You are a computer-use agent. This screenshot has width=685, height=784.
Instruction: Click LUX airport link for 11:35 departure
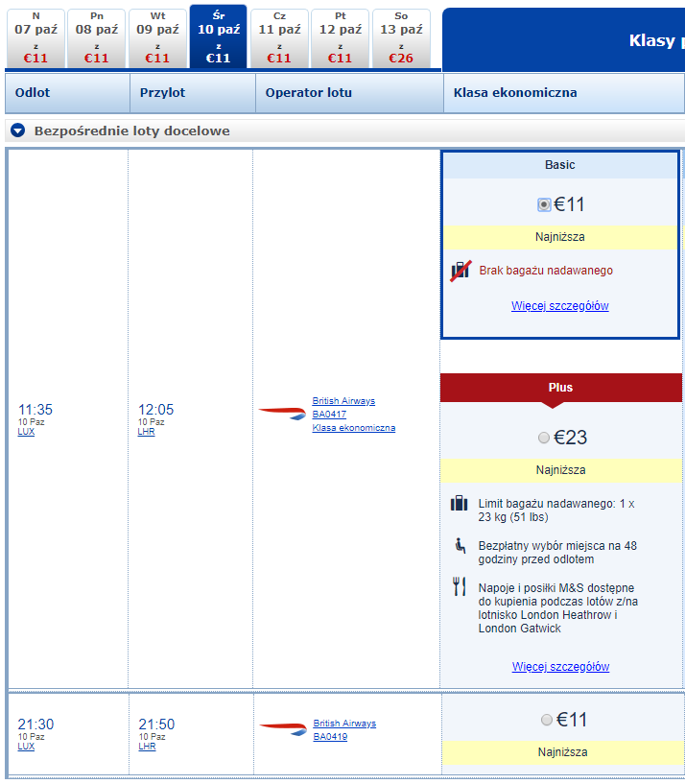point(26,432)
